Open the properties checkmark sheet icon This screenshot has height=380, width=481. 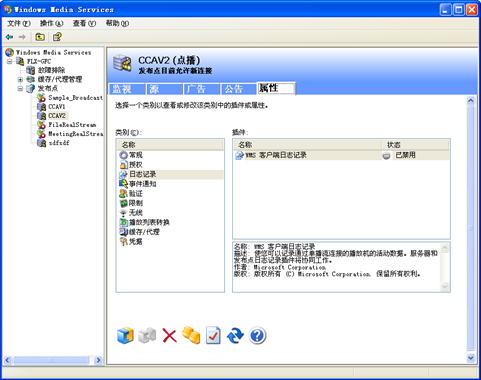213,335
